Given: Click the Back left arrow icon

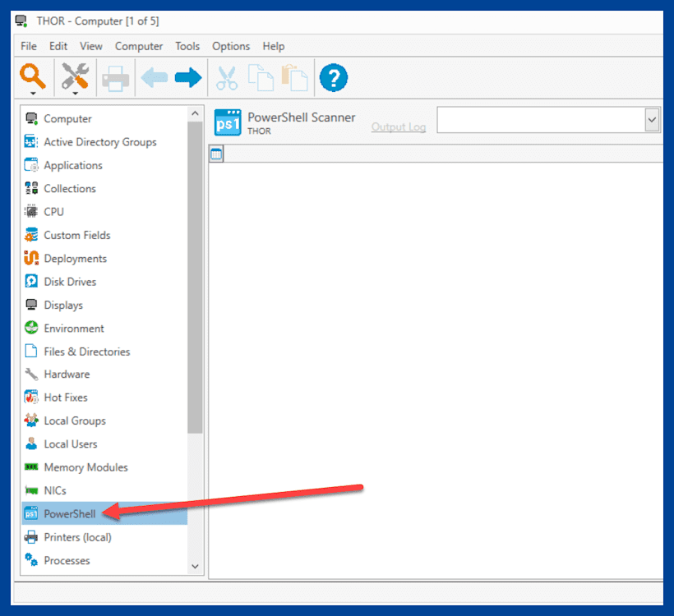Looking at the screenshot, I should 154,78.
